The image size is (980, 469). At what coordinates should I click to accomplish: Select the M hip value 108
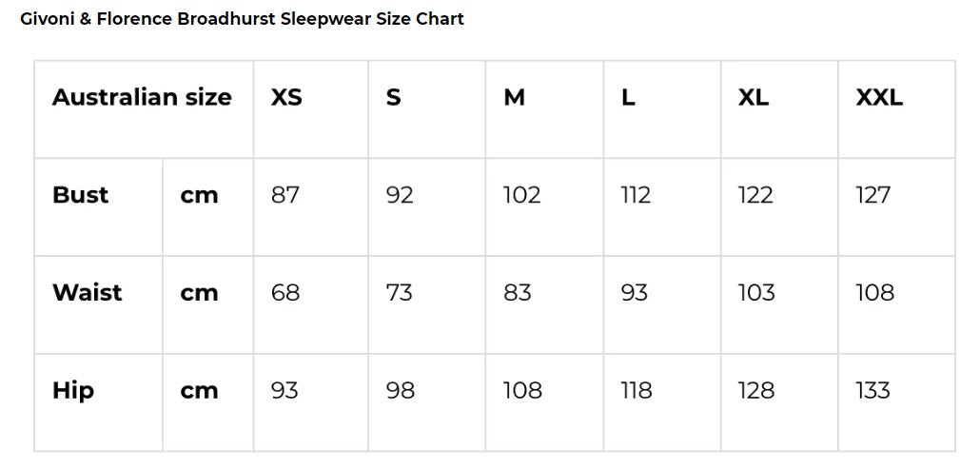coord(522,390)
